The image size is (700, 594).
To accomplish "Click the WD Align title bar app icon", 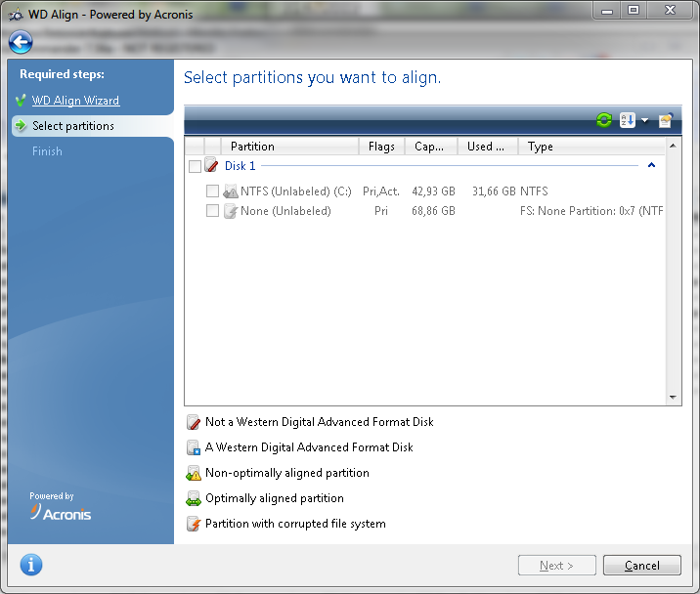I will point(16,16).
